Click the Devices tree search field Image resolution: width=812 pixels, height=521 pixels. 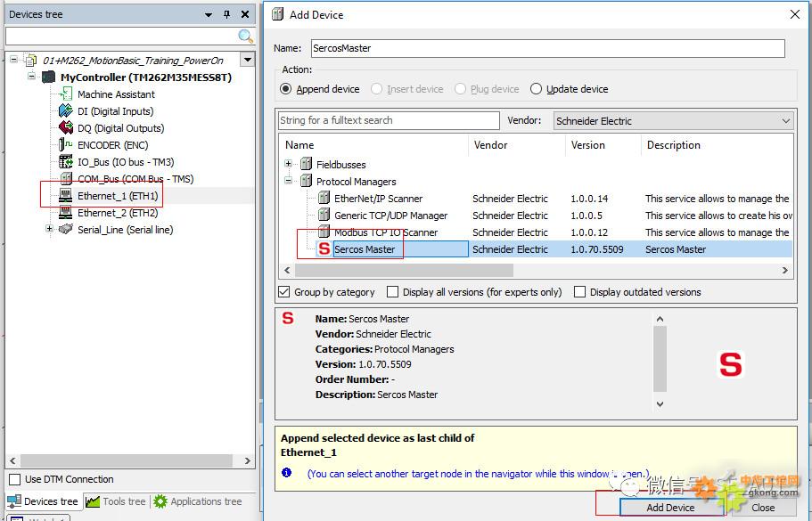pyautogui.click(x=121, y=37)
